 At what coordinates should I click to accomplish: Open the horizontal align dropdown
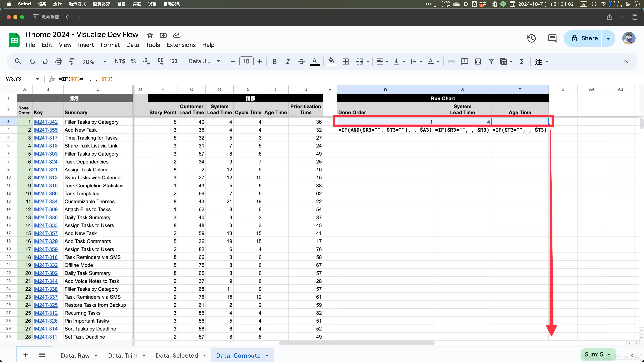pos(382,62)
